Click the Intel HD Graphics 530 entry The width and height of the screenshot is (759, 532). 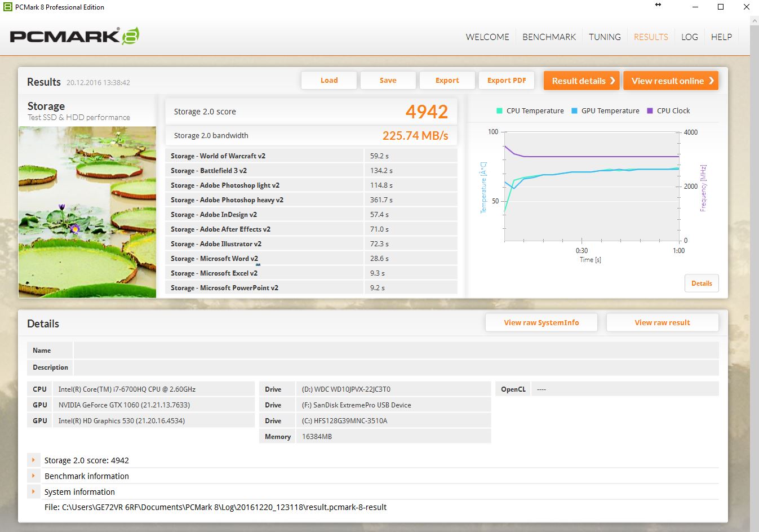click(x=153, y=421)
